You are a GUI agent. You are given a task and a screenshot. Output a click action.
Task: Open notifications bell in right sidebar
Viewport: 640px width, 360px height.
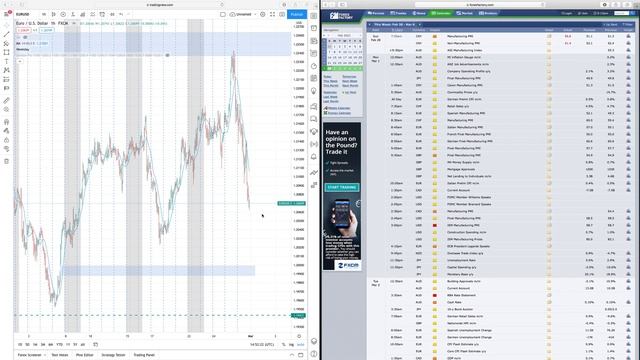313,157
